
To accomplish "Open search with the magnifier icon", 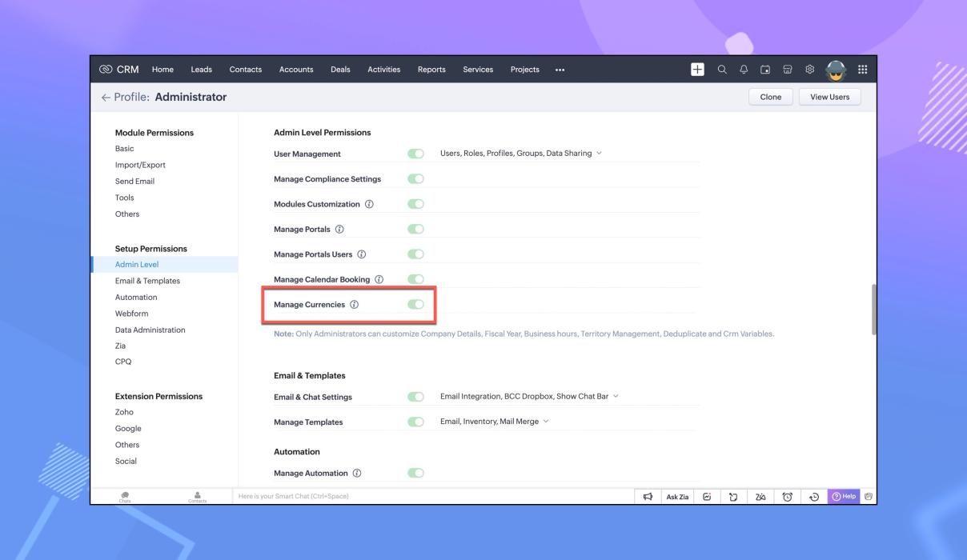I will (721, 69).
